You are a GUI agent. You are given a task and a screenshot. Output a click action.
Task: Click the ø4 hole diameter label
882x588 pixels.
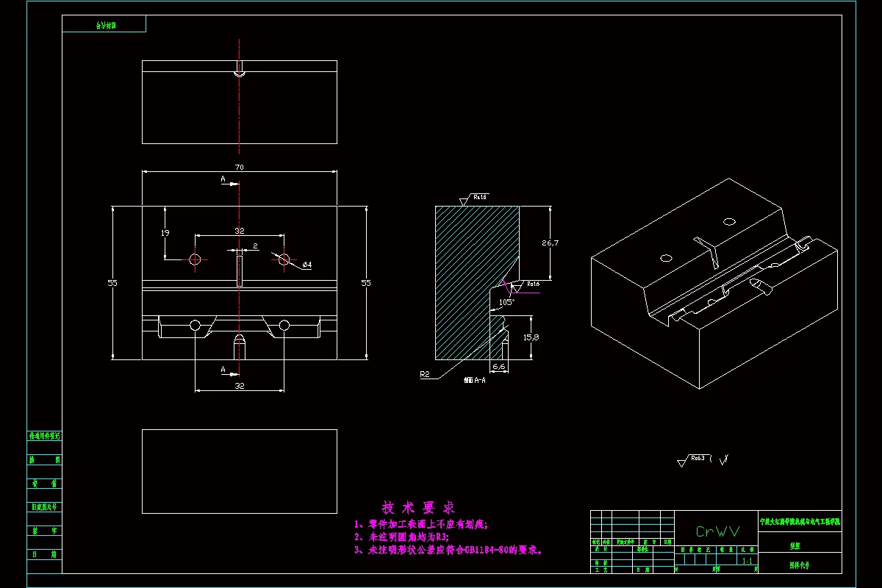307,265
